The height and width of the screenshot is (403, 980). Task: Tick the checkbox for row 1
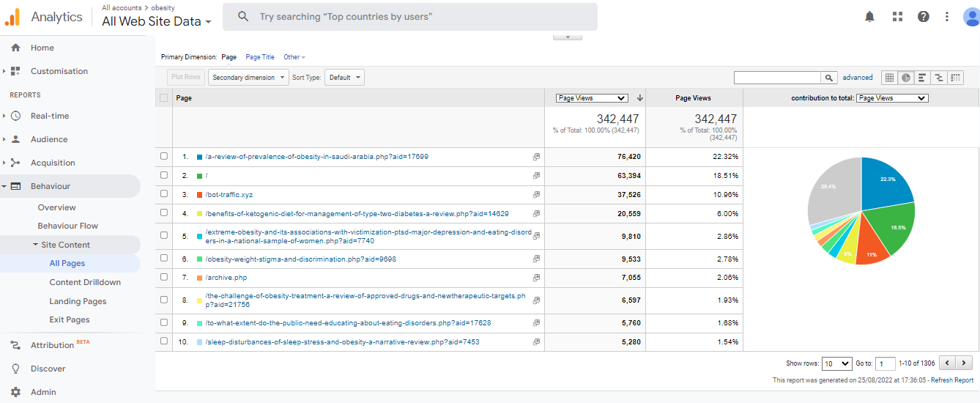point(164,157)
